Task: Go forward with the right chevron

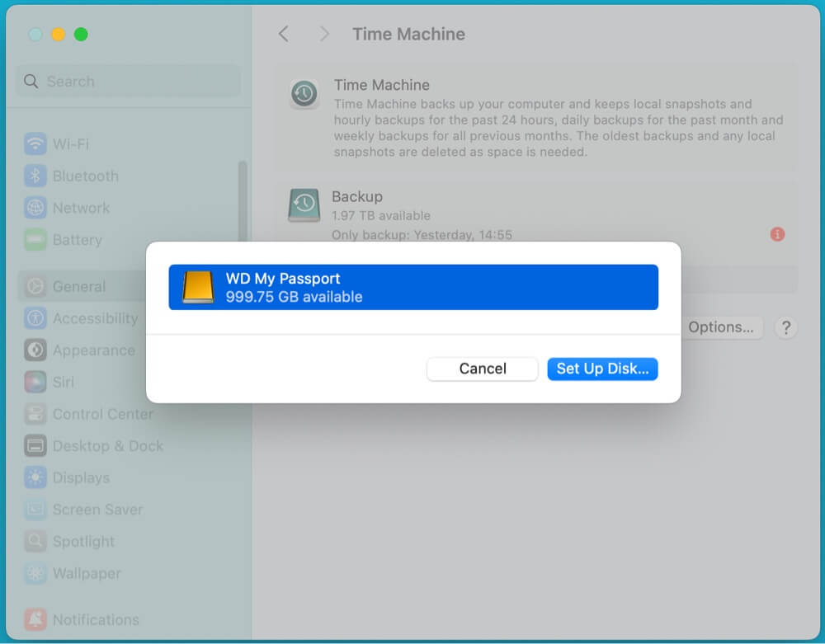Action: [x=324, y=34]
